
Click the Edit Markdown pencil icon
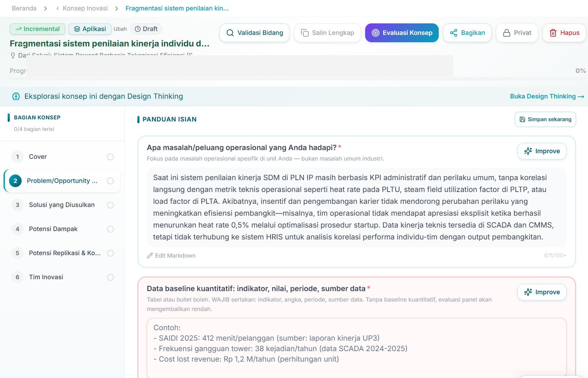pos(150,255)
